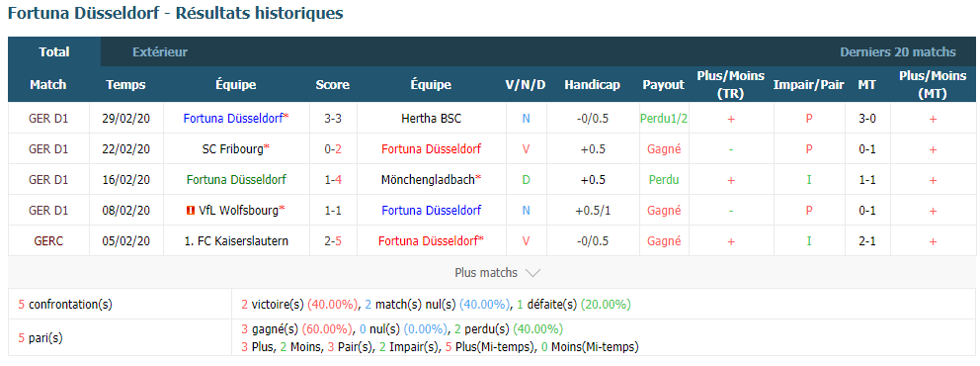This screenshot has height=366, width=980.
Task: Click the Plus matchs text
Action: click(486, 273)
